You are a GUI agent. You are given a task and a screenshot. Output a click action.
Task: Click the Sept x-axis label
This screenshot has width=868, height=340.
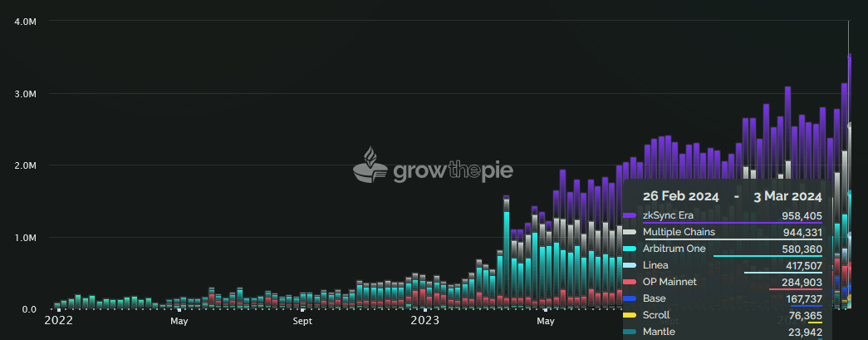pyautogui.click(x=302, y=321)
